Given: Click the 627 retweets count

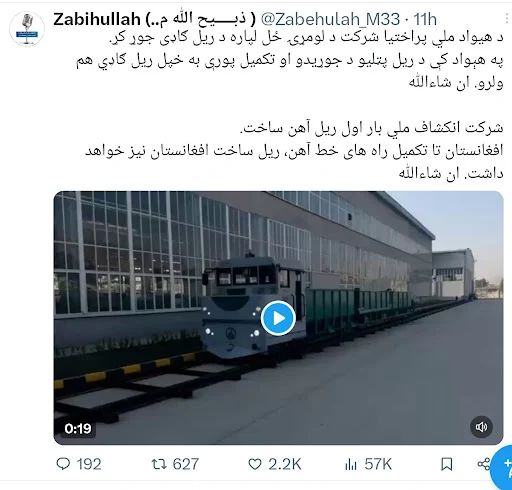Looking at the screenshot, I should (186, 464).
